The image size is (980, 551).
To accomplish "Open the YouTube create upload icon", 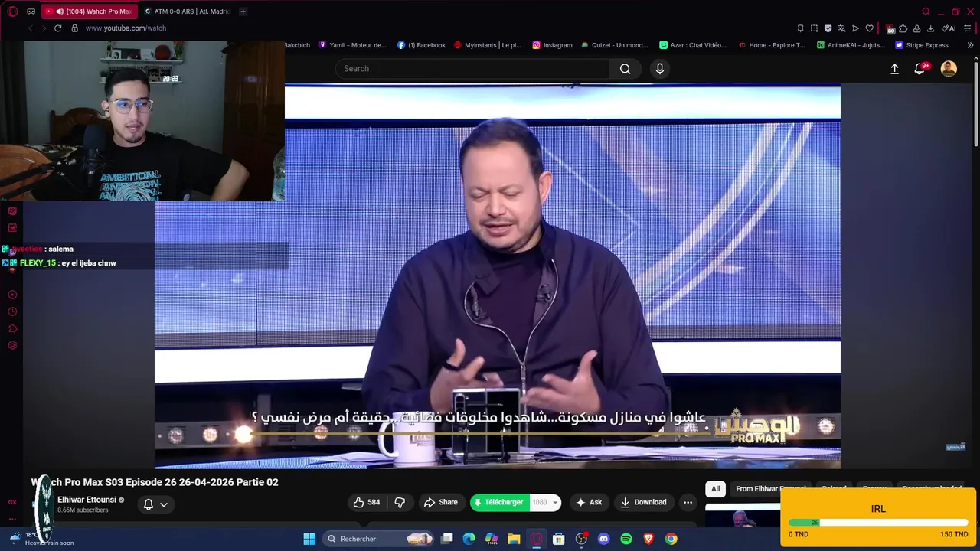I will pos(894,69).
